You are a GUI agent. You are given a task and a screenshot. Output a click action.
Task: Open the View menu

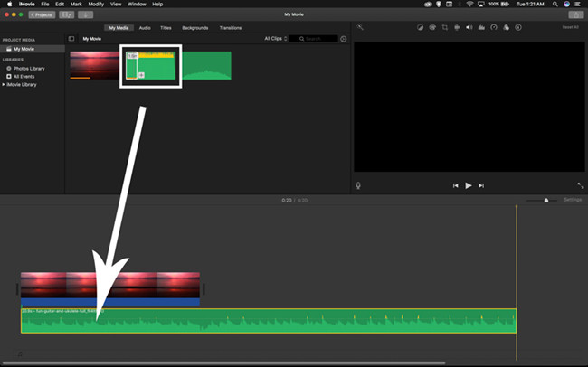tap(116, 5)
